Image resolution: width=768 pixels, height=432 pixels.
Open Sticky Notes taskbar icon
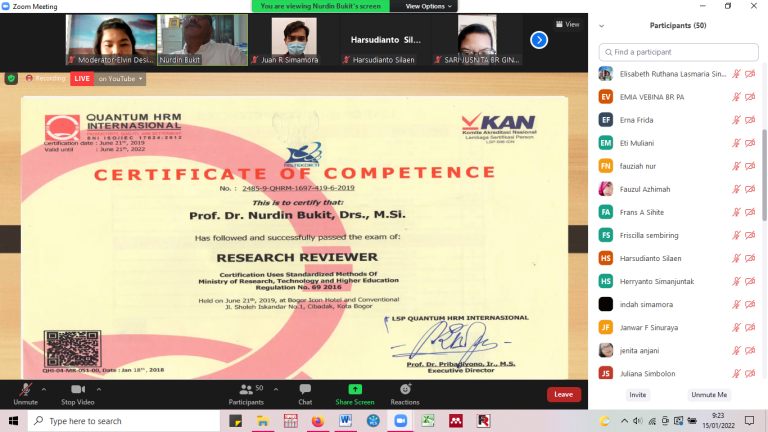(235, 421)
